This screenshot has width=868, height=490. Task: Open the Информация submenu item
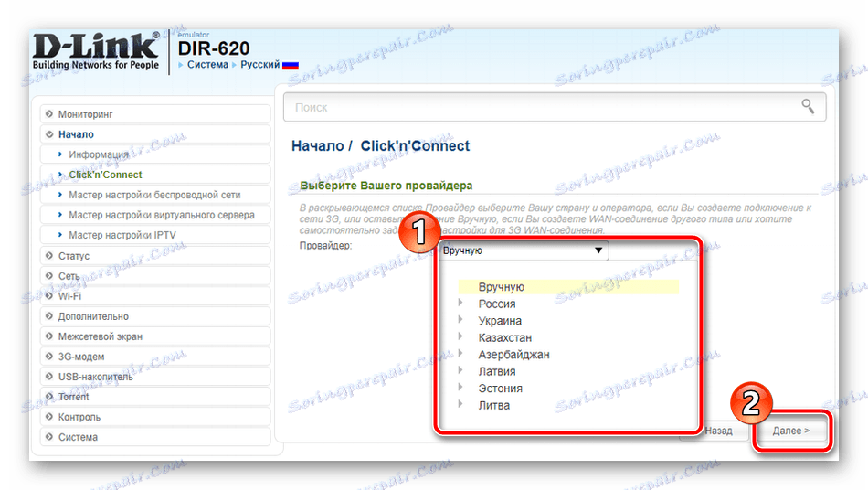click(x=155, y=154)
